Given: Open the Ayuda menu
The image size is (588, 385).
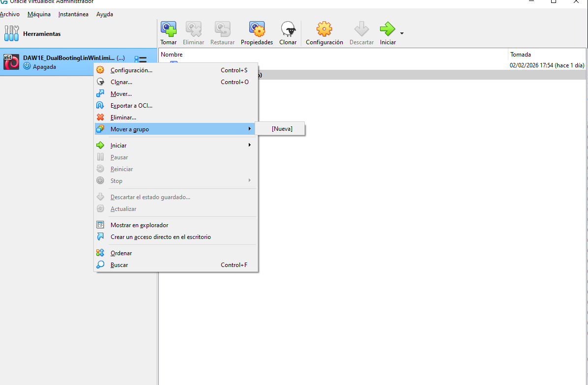Looking at the screenshot, I should pyautogui.click(x=105, y=14).
